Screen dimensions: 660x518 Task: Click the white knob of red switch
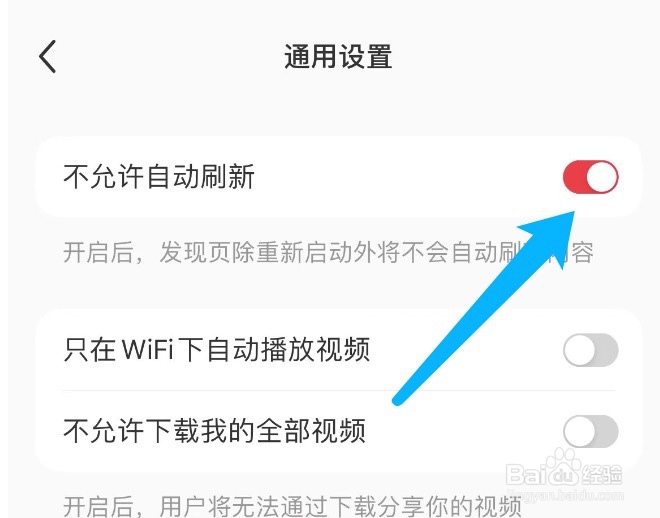(602, 177)
